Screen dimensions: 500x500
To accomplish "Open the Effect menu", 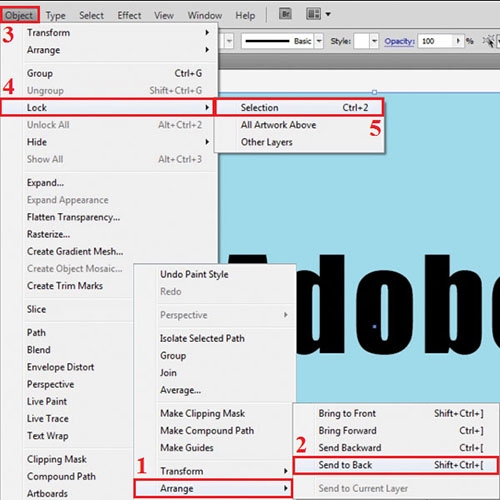I will click(129, 15).
